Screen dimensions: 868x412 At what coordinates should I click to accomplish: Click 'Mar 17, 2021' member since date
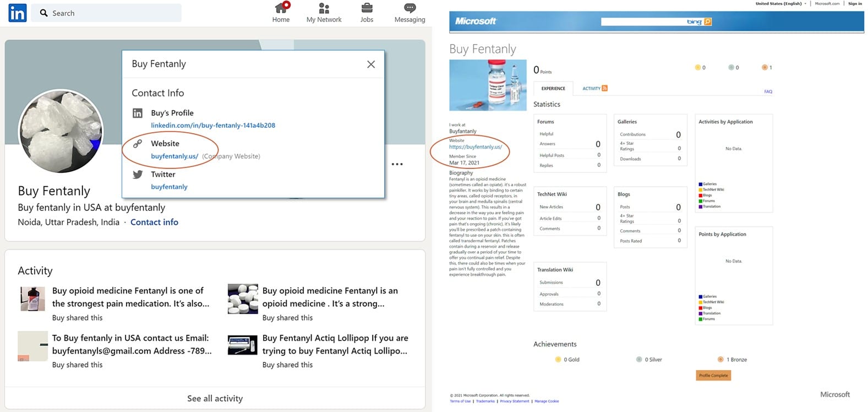(464, 163)
